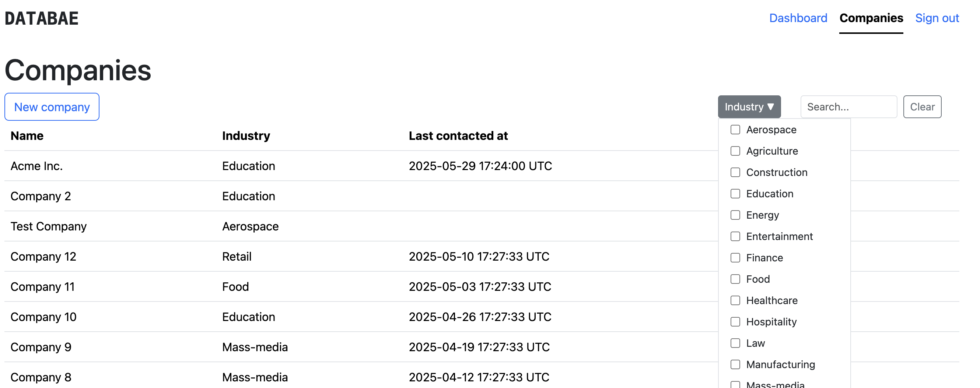
Task: Tick the Finance industry checkbox
Action: [x=735, y=258]
